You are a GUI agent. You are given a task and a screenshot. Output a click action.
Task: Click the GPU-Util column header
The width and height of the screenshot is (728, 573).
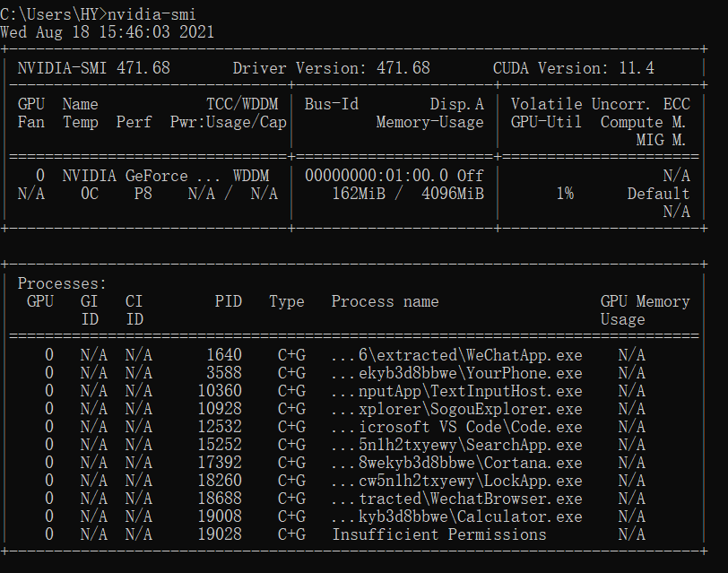(547, 122)
